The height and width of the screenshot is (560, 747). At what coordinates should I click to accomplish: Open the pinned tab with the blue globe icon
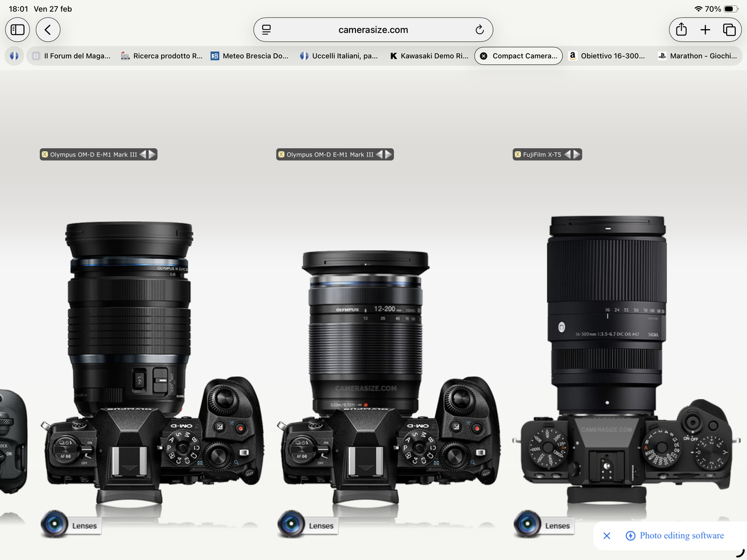(14, 56)
